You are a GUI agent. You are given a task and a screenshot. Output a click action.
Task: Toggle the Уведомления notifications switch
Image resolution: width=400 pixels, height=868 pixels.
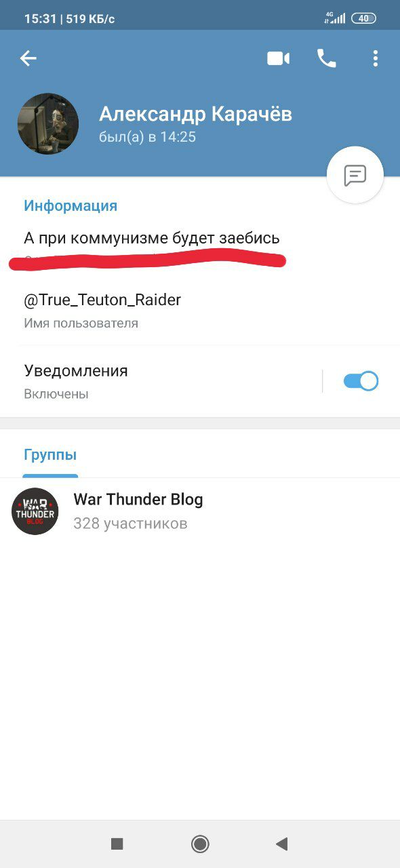tap(361, 381)
